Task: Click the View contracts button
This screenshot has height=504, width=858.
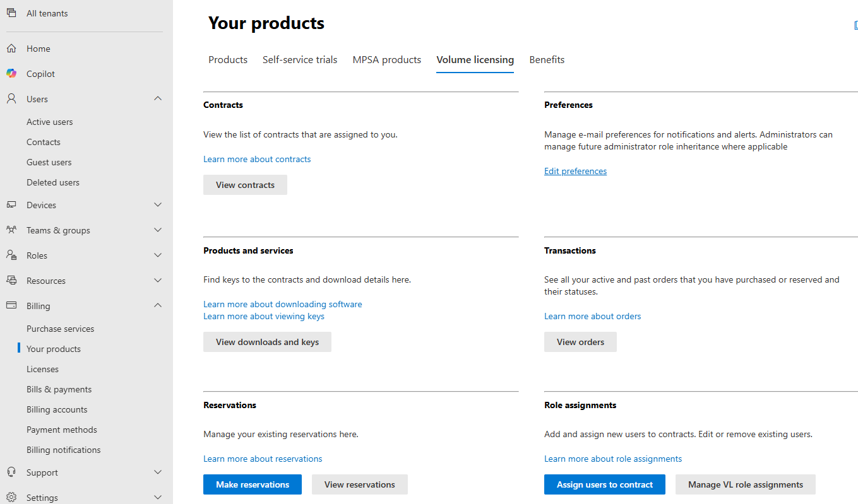Action: click(x=245, y=185)
